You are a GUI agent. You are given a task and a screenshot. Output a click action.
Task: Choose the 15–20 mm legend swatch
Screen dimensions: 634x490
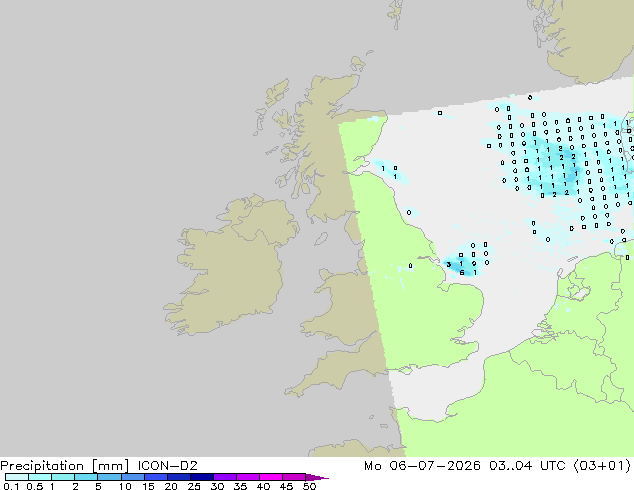[x=155, y=477]
